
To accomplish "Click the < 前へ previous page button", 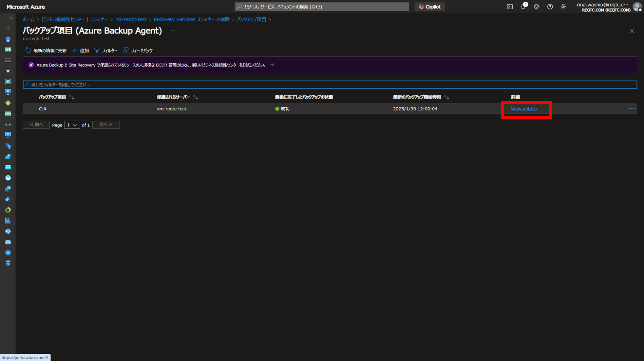I will tap(36, 125).
